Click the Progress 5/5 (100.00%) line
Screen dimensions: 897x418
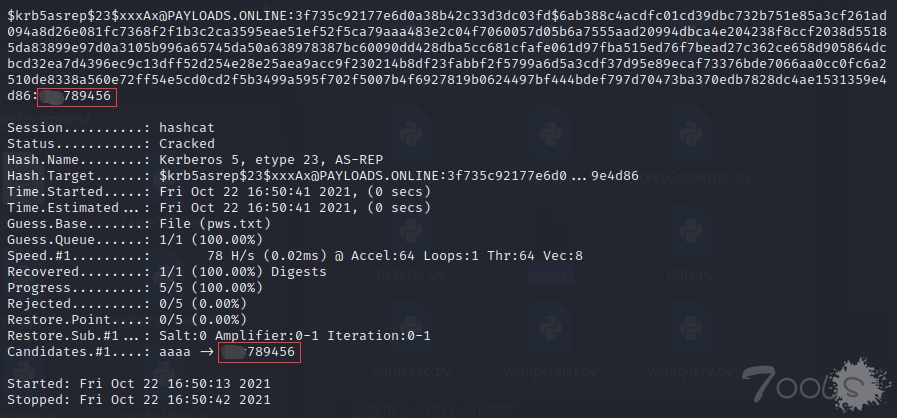pos(135,288)
